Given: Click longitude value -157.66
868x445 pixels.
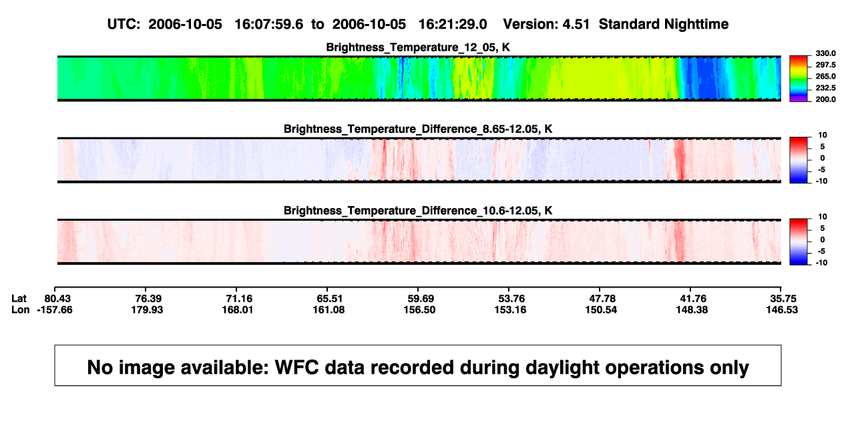Looking at the screenshot, I should (55, 310).
